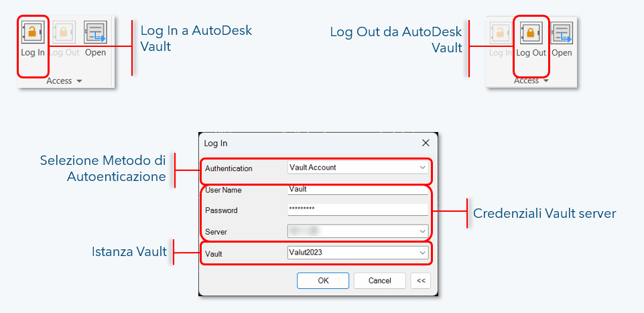Click the Log In icon in left Access panel
Image resolution: width=644 pixels, height=313 pixels.
click(x=32, y=33)
